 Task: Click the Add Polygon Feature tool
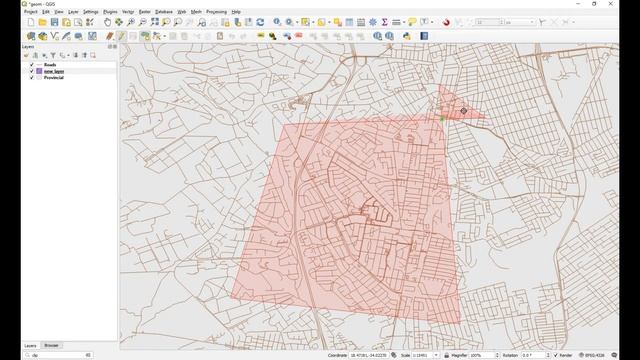[145, 36]
